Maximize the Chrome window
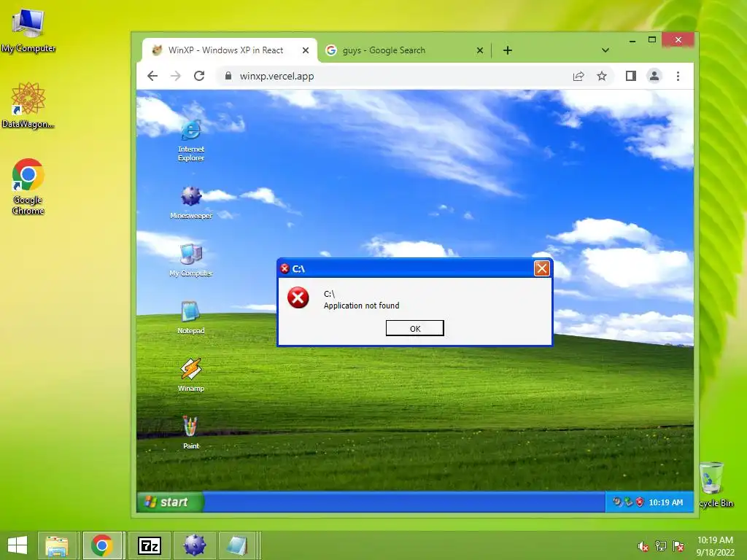 coord(652,40)
